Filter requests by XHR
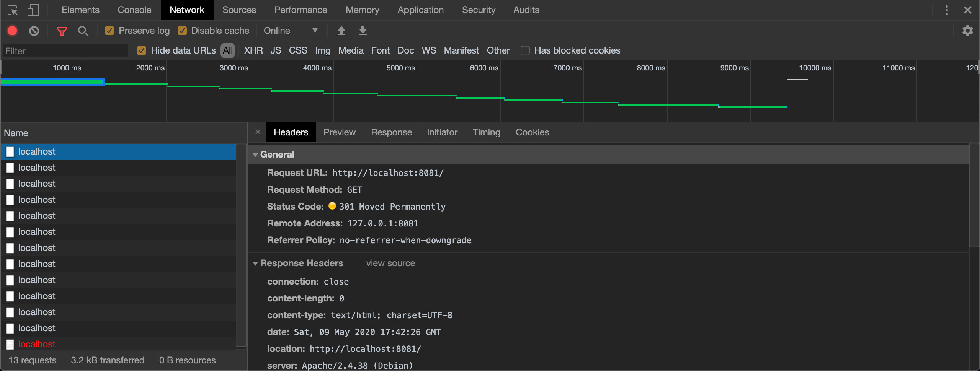The width and height of the screenshot is (980, 371). (253, 50)
